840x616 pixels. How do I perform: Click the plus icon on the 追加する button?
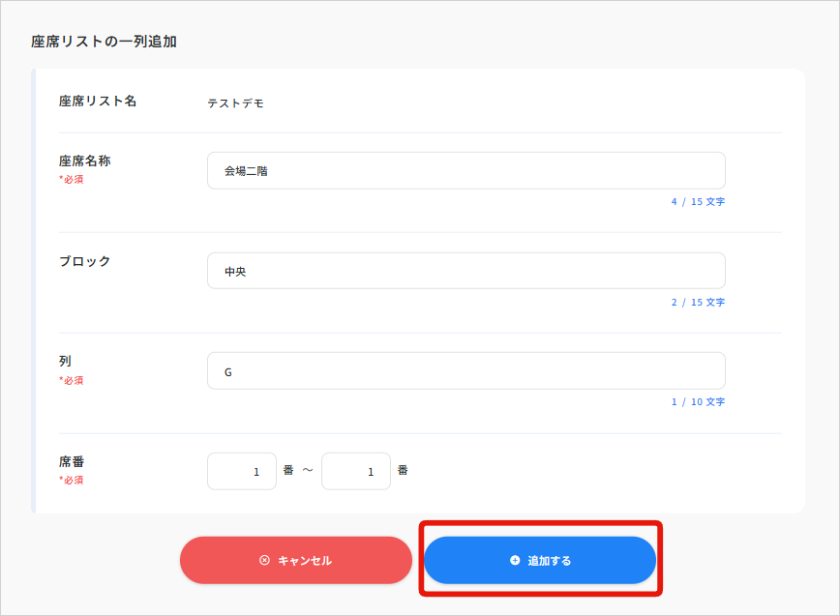[x=515, y=560]
